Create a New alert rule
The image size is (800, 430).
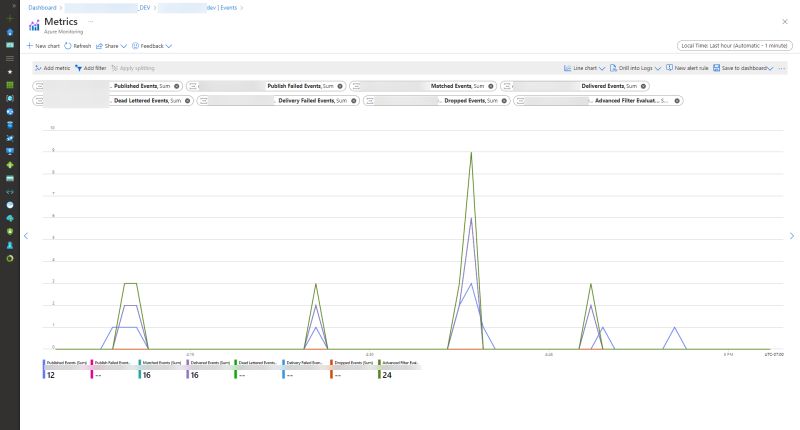[687, 68]
